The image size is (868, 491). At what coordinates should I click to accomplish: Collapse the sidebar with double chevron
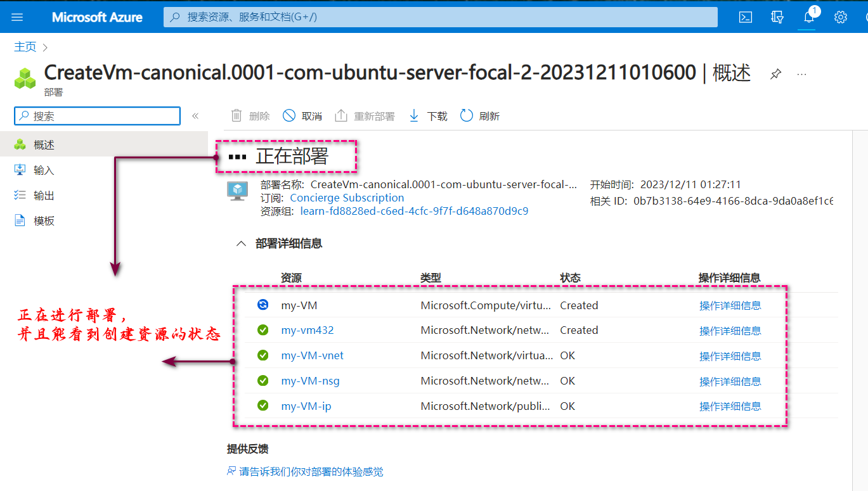tap(195, 116)
